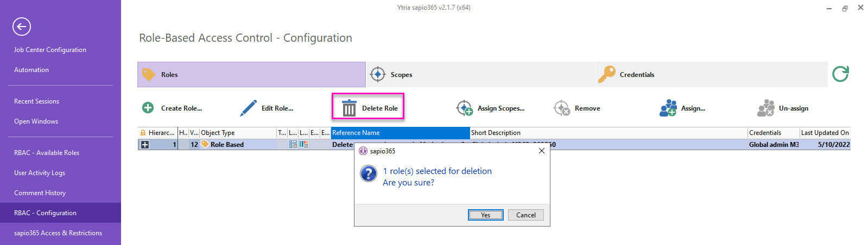The width and height of the screenshot is (868, 245).
Task: Click the Remove scope icon
Action: (x=561, y=108)
